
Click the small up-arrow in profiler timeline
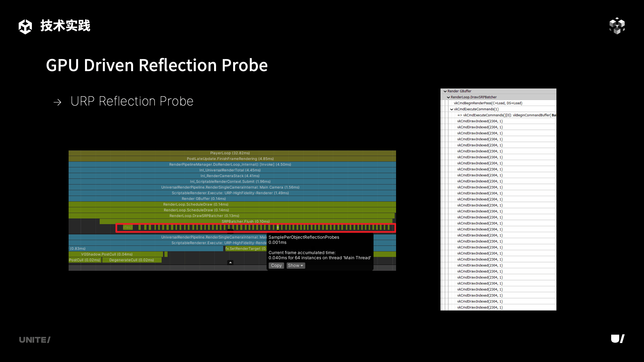tap(230, 263)
